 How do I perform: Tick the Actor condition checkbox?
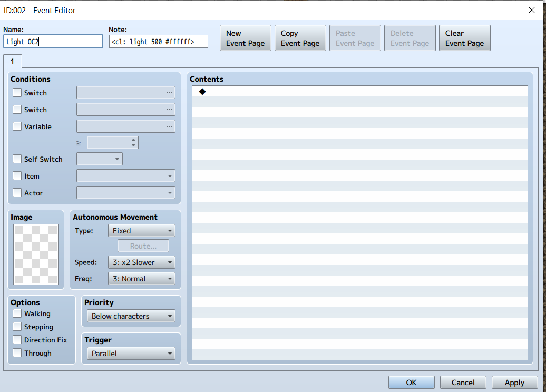[17, 192]
